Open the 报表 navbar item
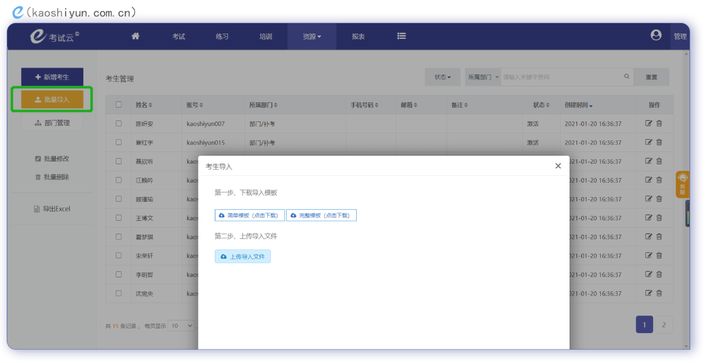 (x=358, y=36)
